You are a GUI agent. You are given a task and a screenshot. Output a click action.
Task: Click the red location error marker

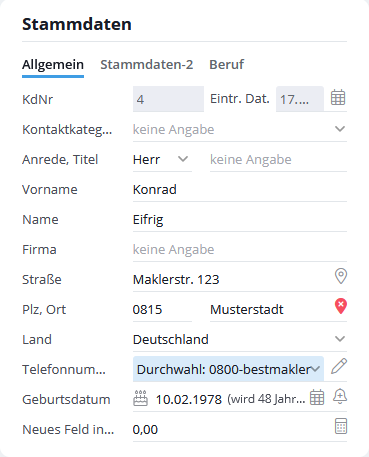coord(341,306)
